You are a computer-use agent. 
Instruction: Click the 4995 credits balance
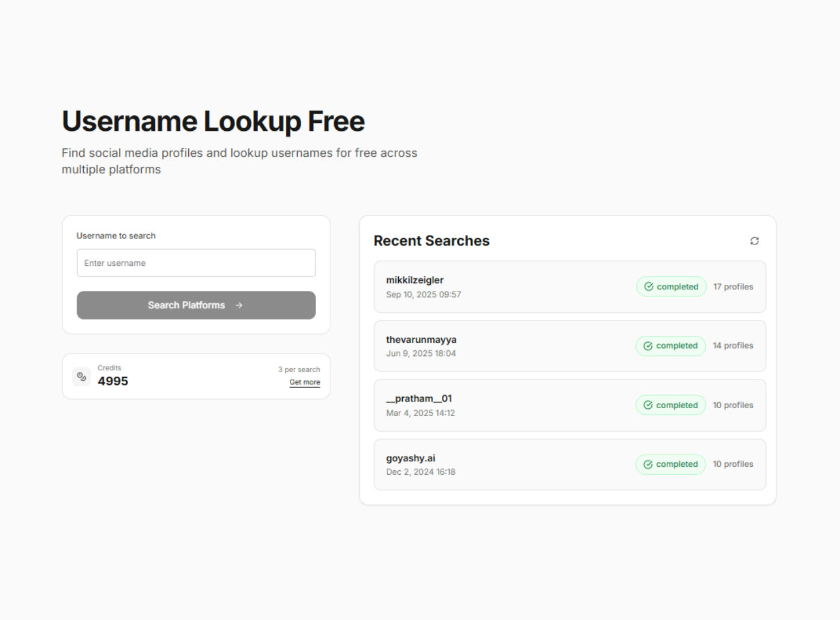113,381
